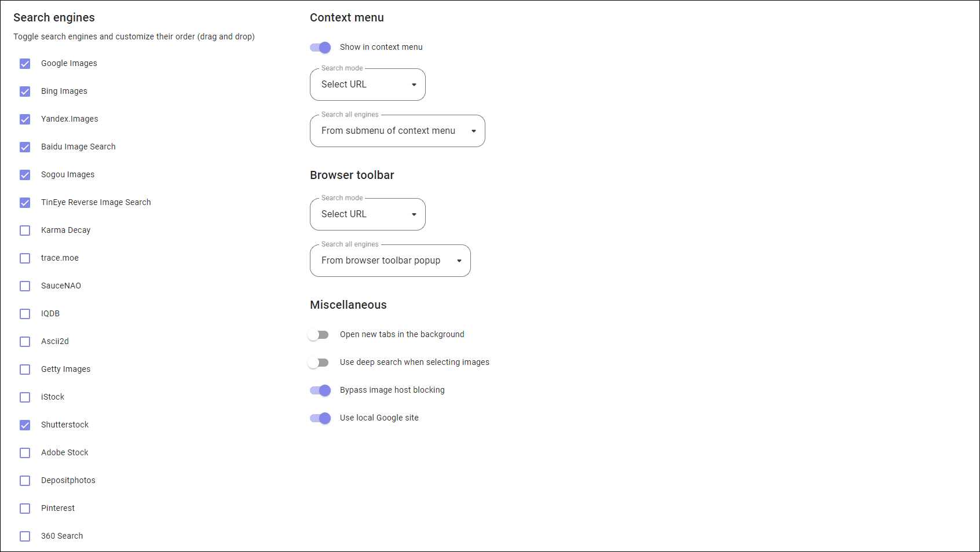Viewport: 980px width, 552px height.
Task: Turn off Show in context menu toggle
Action: click(320, 47)
